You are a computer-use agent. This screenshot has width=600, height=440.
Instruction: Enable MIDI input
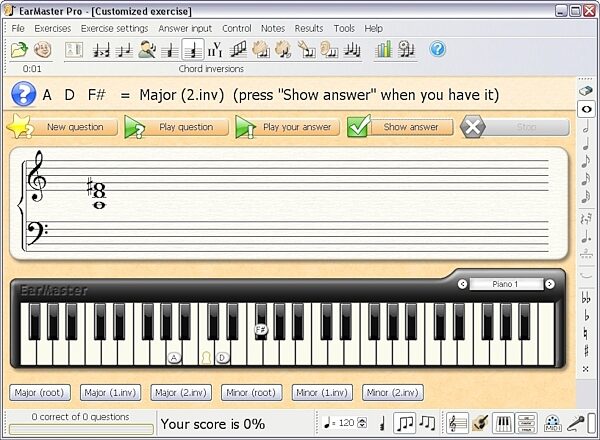[552, 424]
